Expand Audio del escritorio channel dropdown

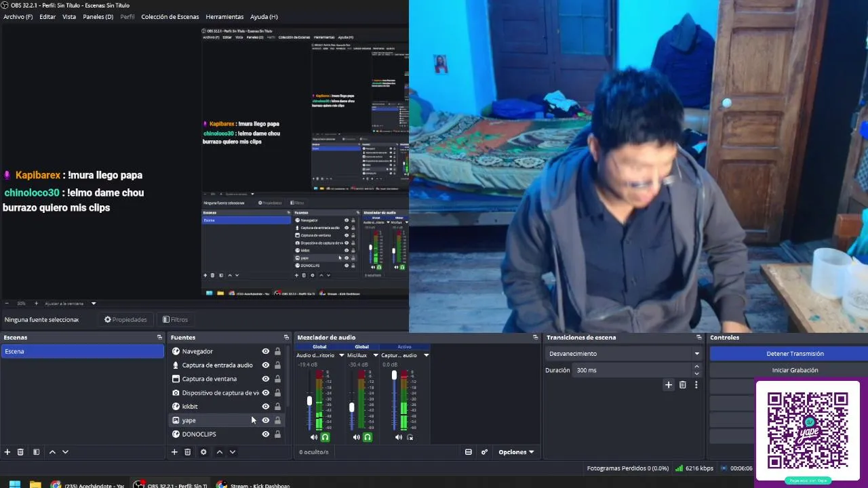point(341,355)
